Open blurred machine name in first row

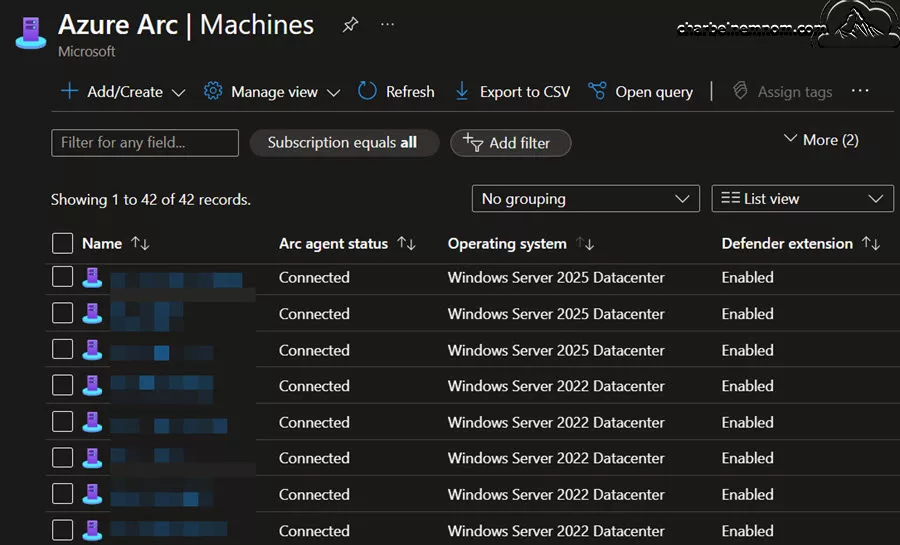click(177, 280)
